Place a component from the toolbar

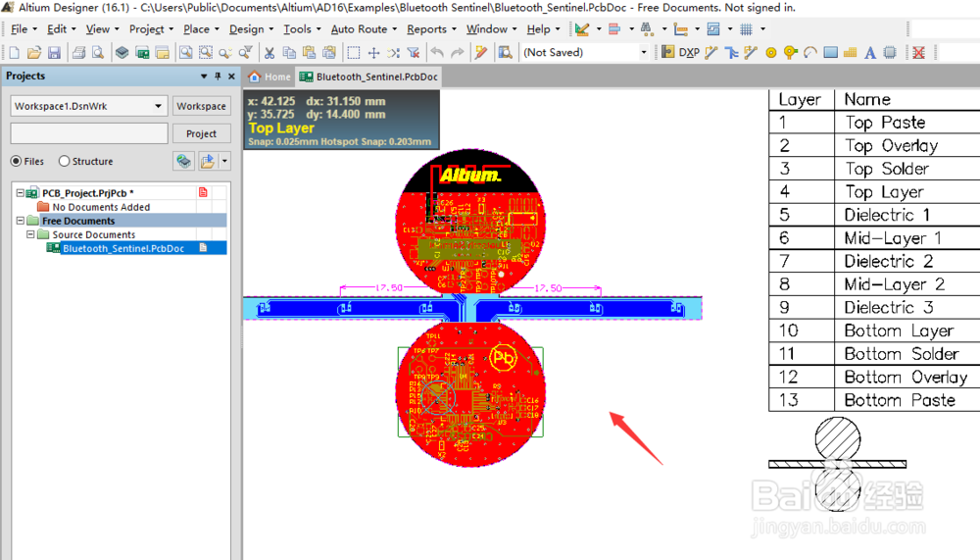890,53
